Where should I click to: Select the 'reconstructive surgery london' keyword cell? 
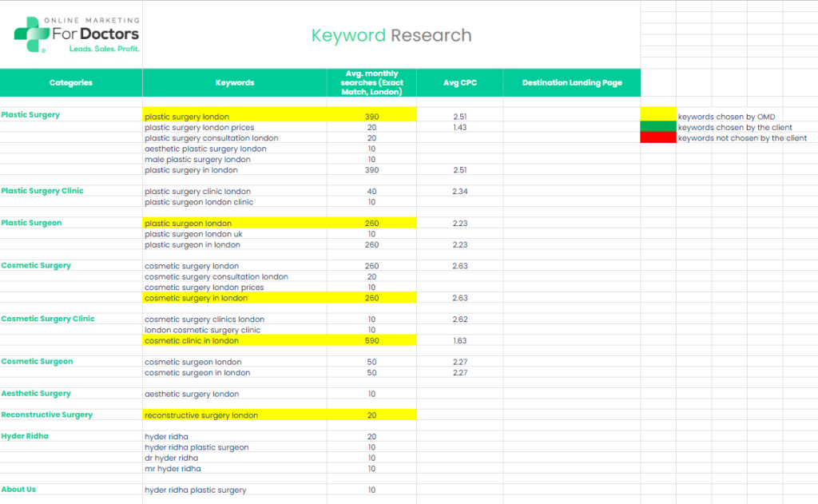[x=235, y=415]
